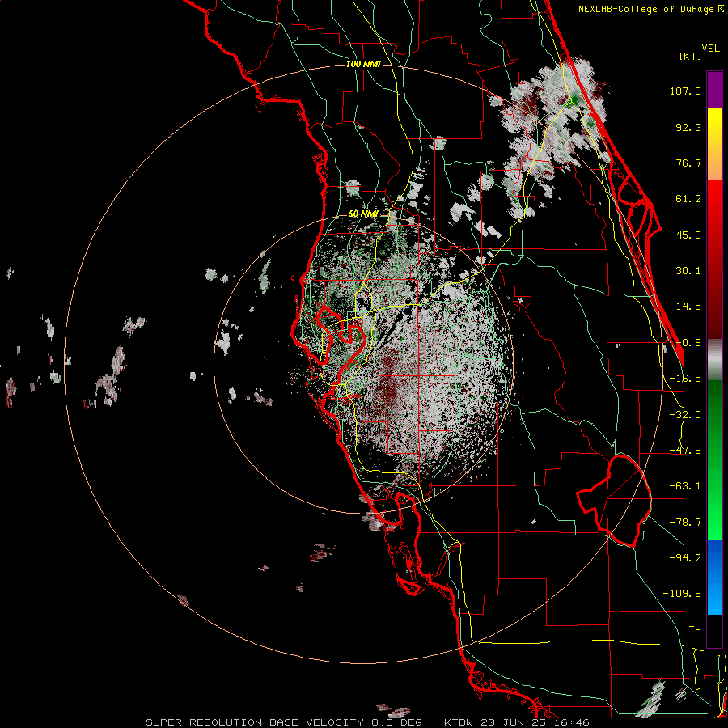Click the -109.8 legend value

[682, 594]
